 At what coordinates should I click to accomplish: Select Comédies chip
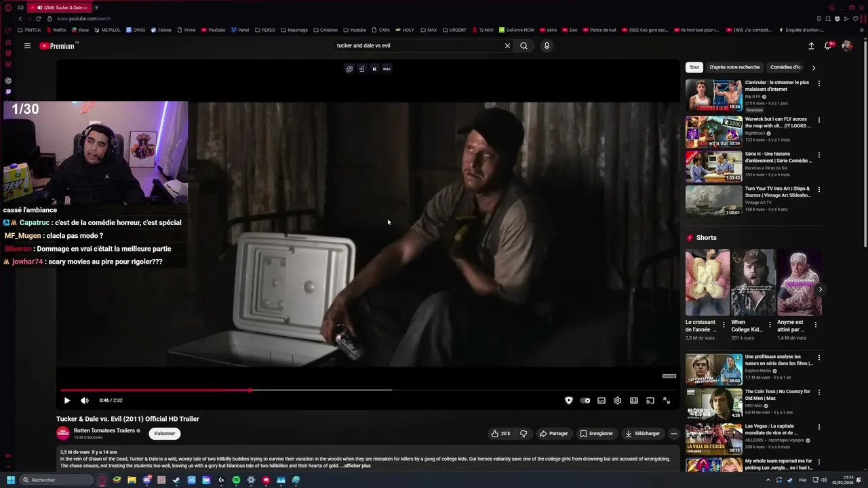786,67
